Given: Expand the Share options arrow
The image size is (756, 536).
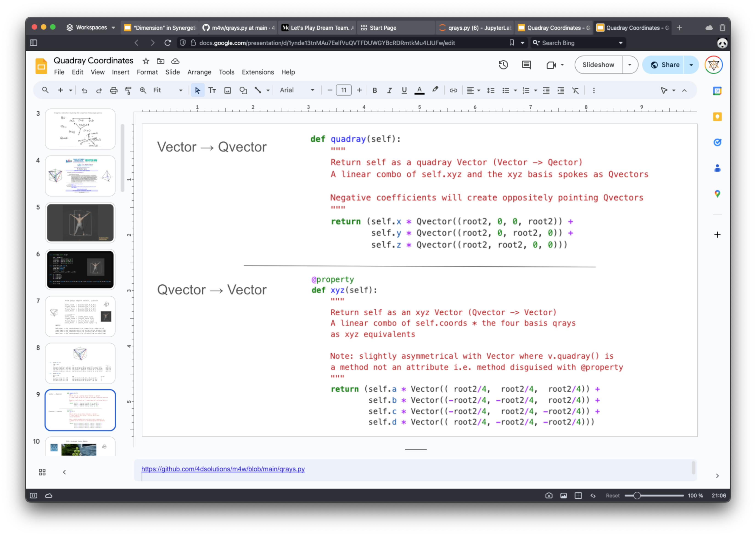Looking at the screenshot, I should [691, 65].
